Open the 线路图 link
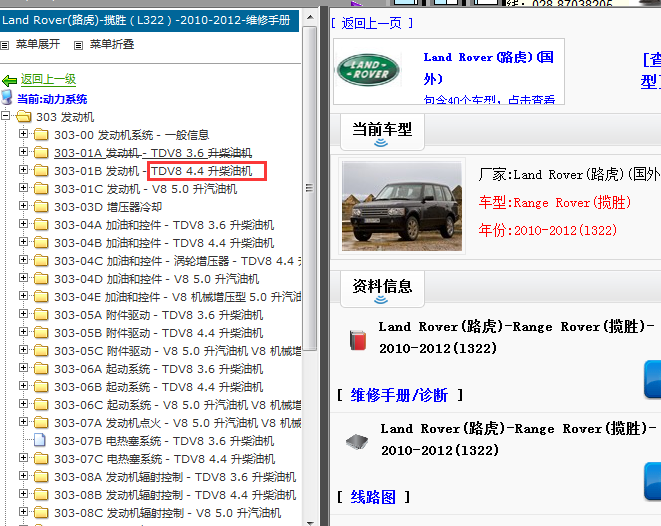661x526 pixels. pyautogui.click(x=373, y=497)
